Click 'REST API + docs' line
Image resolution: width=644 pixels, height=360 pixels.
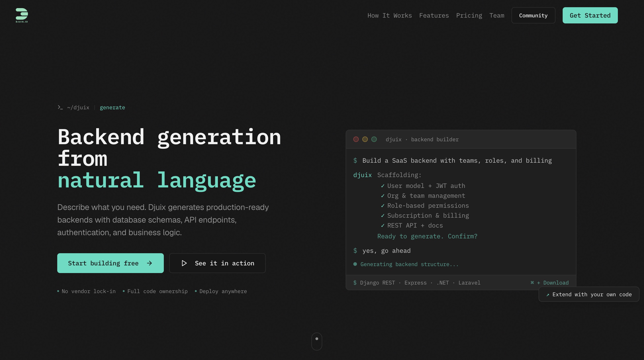click(x=415, y=226)
